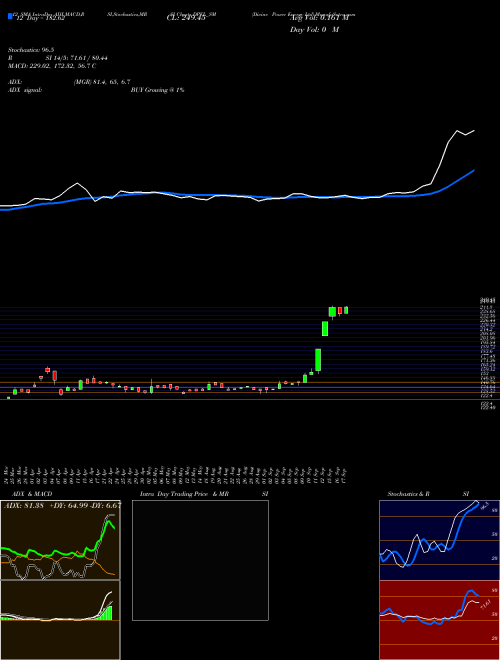Viewport: 500px width, 660px height.
Task: Open the red RSI indicator panel
Action: click(439, 620)
